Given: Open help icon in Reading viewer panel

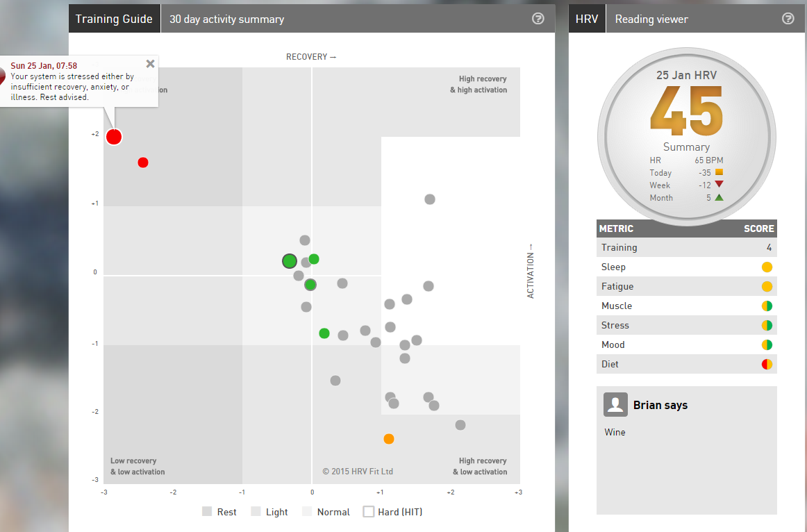Looking at the screenshot, I should pos(788,19).
